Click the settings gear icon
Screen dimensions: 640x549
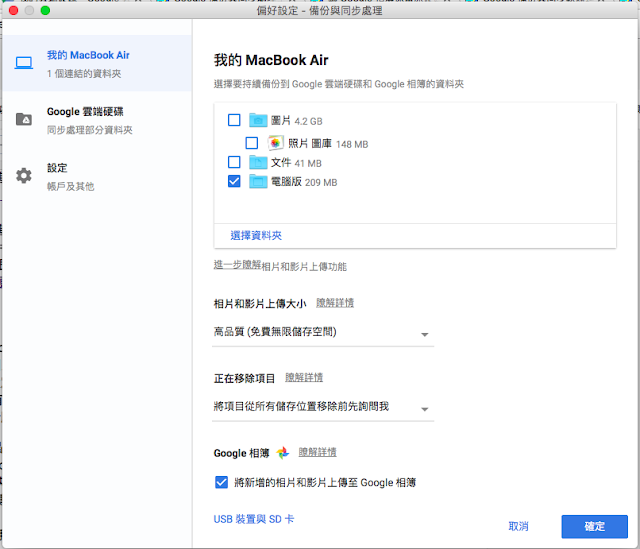click(x=24, y=176)
